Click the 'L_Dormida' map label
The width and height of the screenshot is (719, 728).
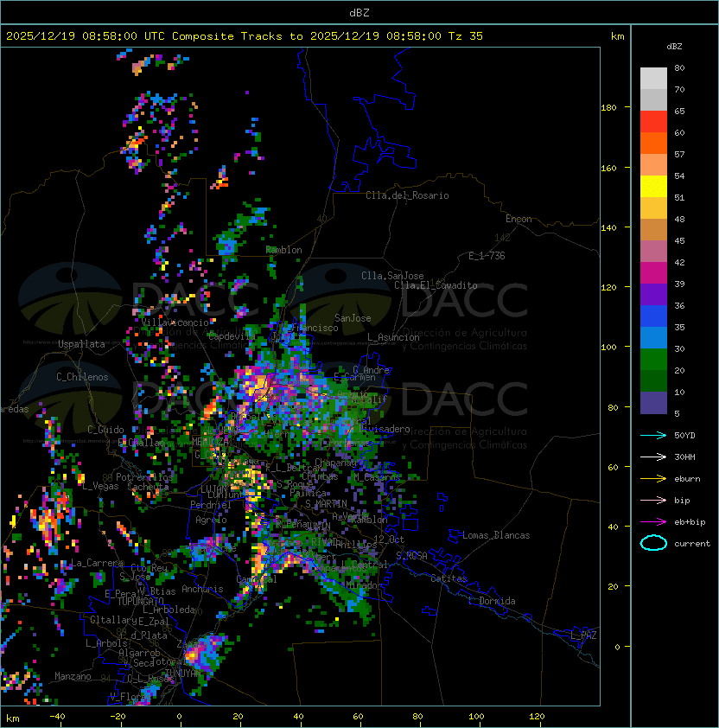[x=492, y=601]
